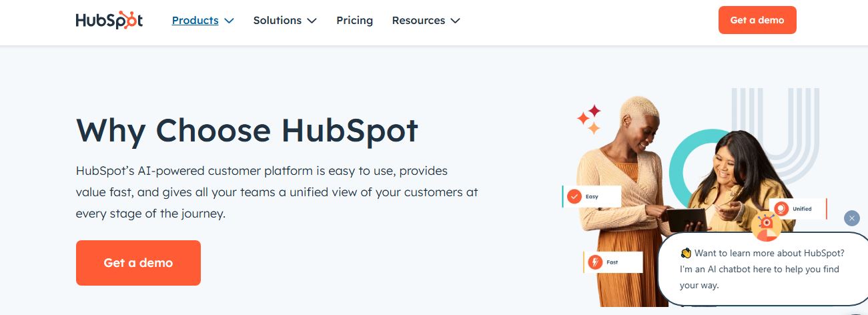The image size is (868, 315).
Task: Click the large Get a demo button
Action: [x=138, y=263]
